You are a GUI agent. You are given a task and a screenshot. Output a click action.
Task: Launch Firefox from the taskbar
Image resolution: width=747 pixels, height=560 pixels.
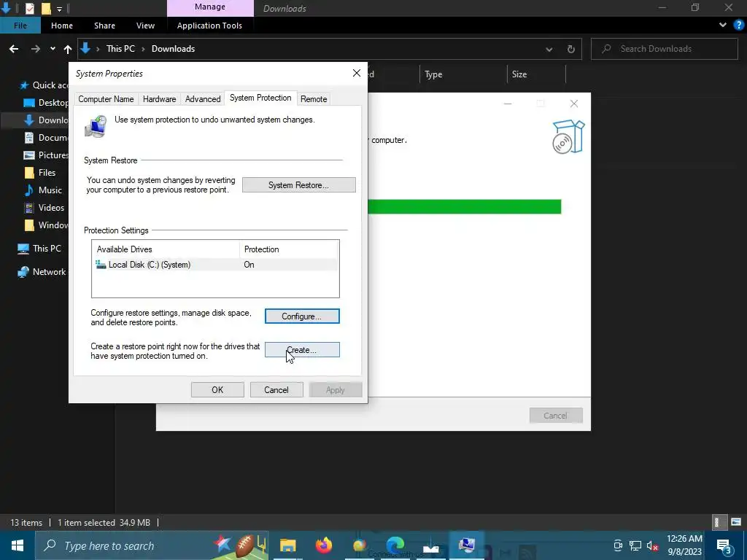click(x=323, y=545)
